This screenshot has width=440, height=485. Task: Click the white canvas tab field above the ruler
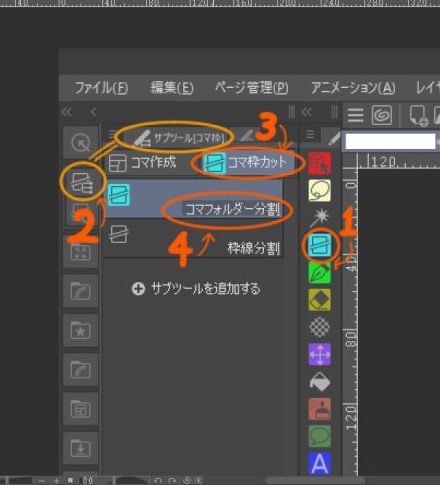[391, 141]
